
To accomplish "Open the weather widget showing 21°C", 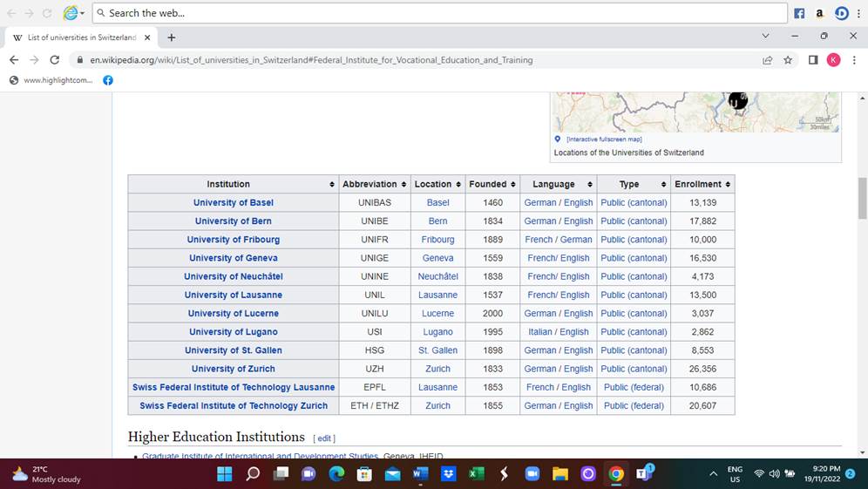I will click(x=47, y=474).
